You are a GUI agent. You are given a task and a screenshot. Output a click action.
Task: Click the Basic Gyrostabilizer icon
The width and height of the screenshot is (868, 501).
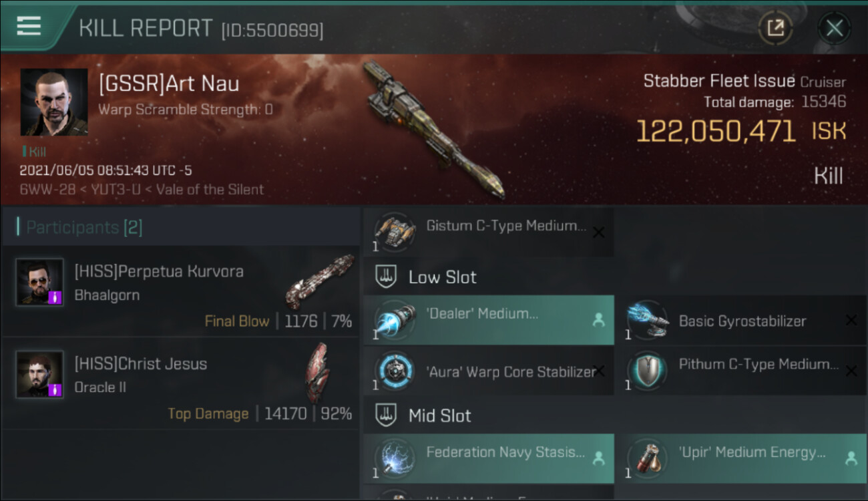647,320
